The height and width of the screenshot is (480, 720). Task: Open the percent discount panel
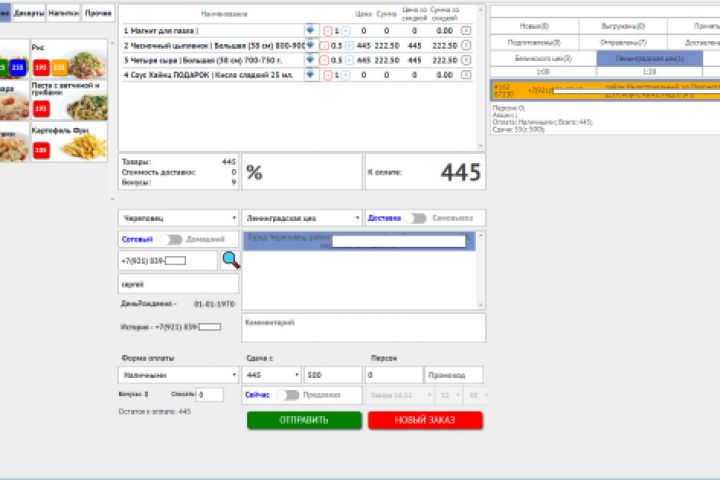(x=302, y=172)
